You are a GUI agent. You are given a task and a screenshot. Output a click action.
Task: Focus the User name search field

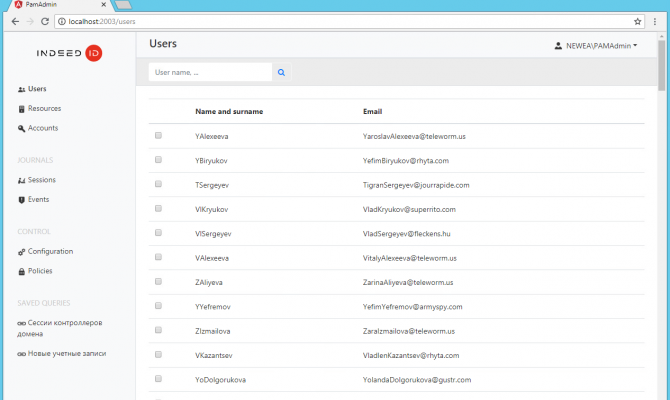click(210, 72)
